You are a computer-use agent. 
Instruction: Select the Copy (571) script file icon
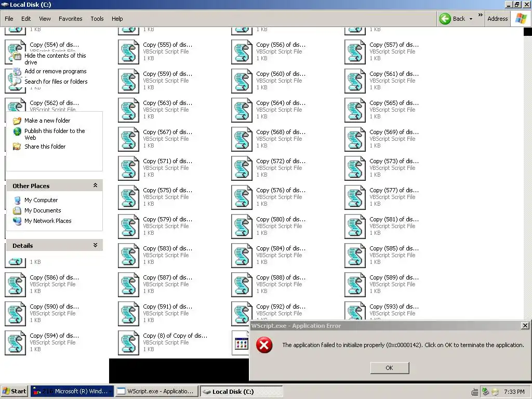coord(129,169)
